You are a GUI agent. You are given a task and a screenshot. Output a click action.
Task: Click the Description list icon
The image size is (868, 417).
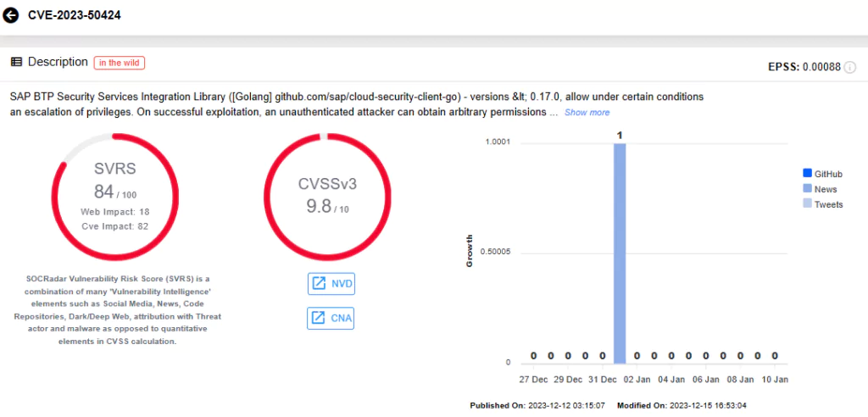(x=17, y=62)
